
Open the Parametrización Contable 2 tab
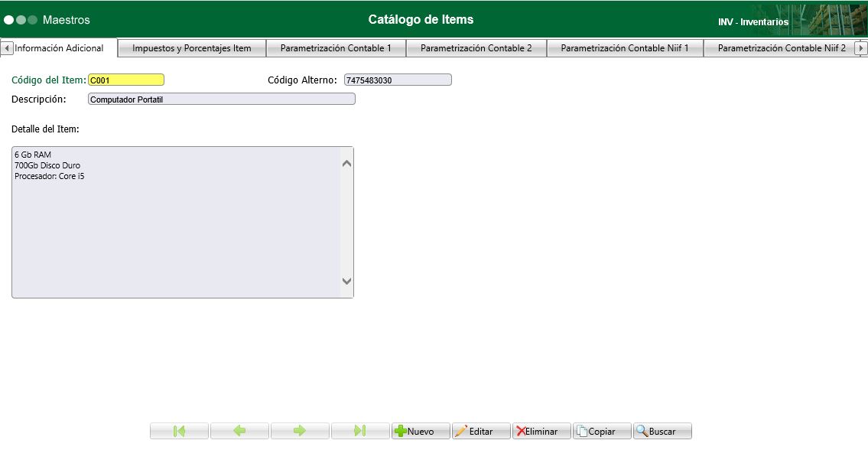(476, 48)
